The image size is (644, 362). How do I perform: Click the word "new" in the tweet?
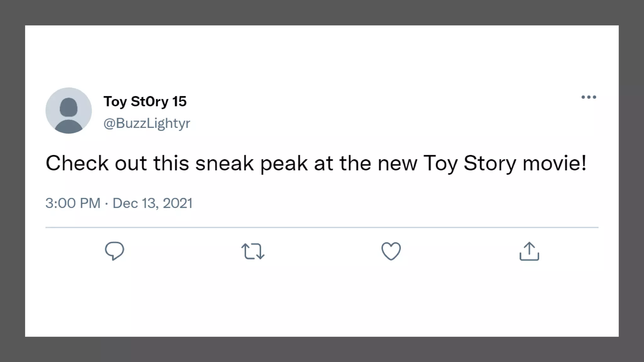click(x=397, y=163)
